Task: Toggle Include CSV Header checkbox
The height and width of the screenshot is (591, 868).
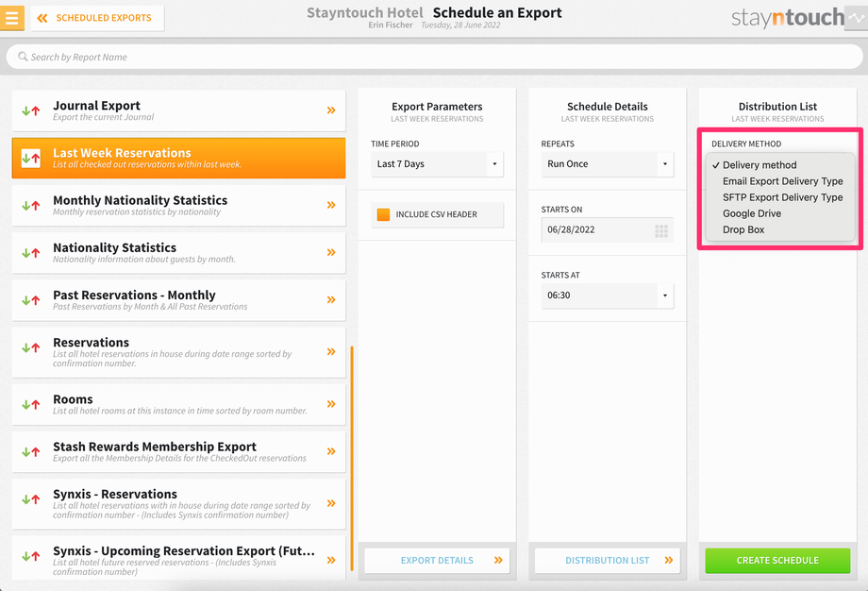Action: coord(383,214)
